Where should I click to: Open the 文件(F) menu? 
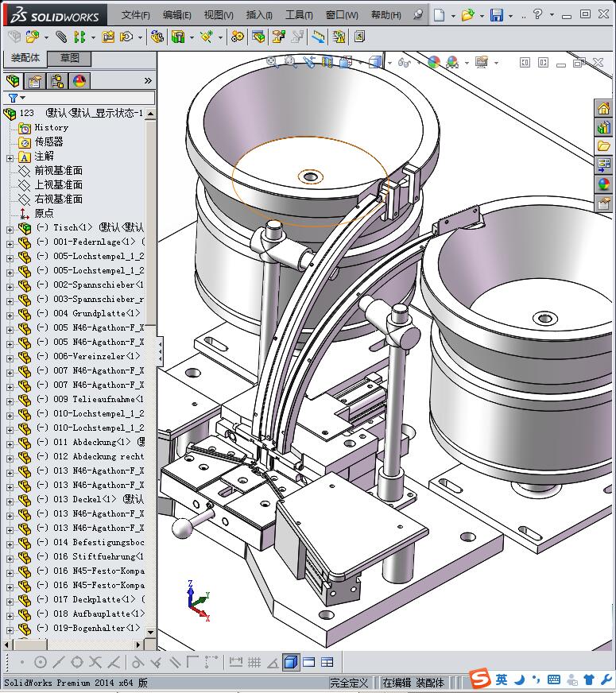click(136, 15)
